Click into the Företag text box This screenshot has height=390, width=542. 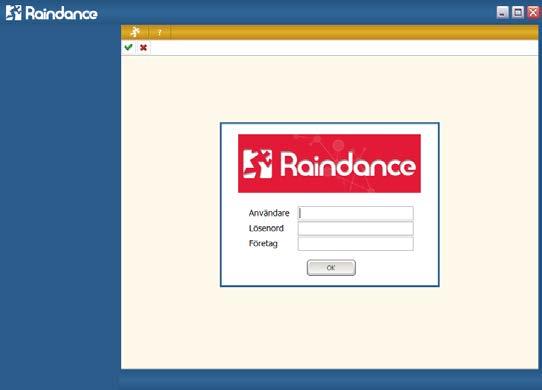click(356, 243)
